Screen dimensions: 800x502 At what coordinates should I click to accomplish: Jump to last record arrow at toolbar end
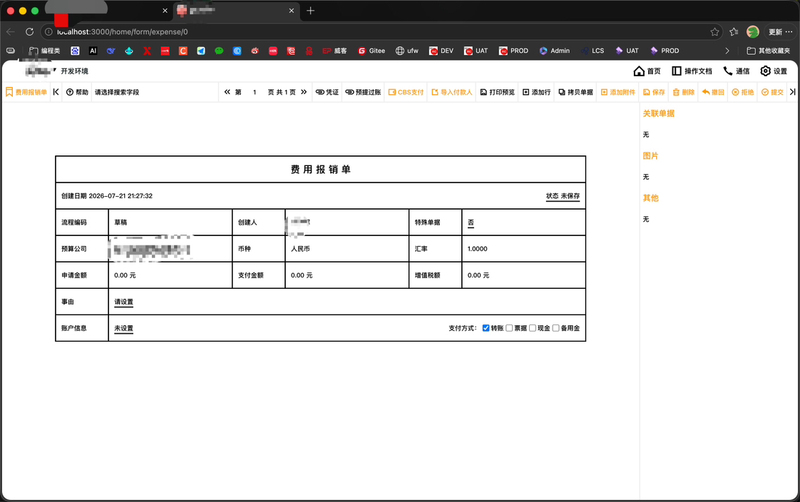pyautogui.click(x=792, y=92)
